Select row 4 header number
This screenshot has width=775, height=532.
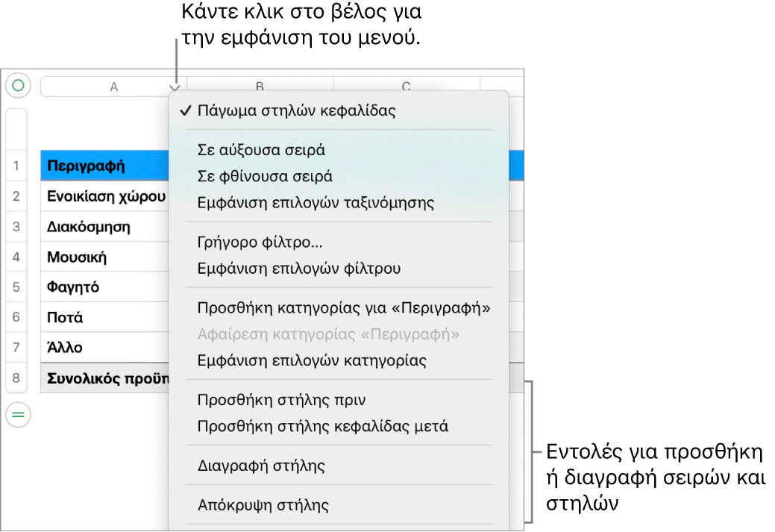pos(16,257)
